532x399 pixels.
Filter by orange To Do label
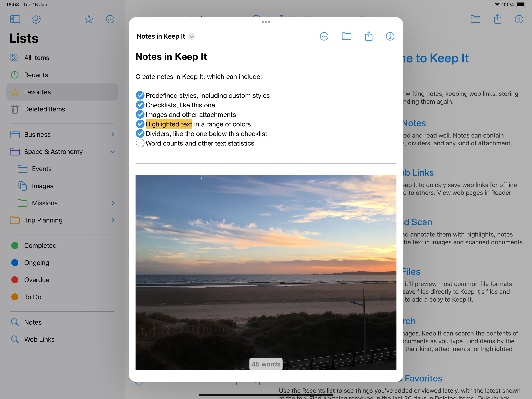(62, 297)
